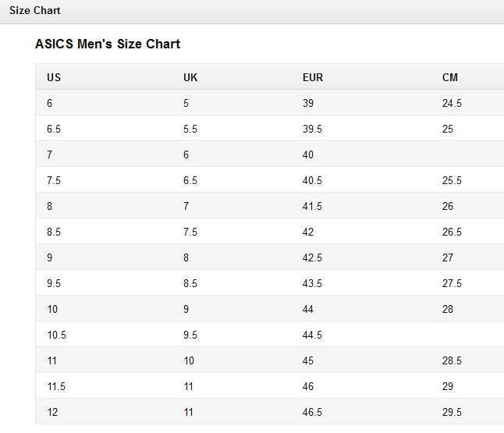Click the EUR size 39 cell
The height and width of the screenshot is (433, 504).
pyautogui.click(x=310, y=104)
